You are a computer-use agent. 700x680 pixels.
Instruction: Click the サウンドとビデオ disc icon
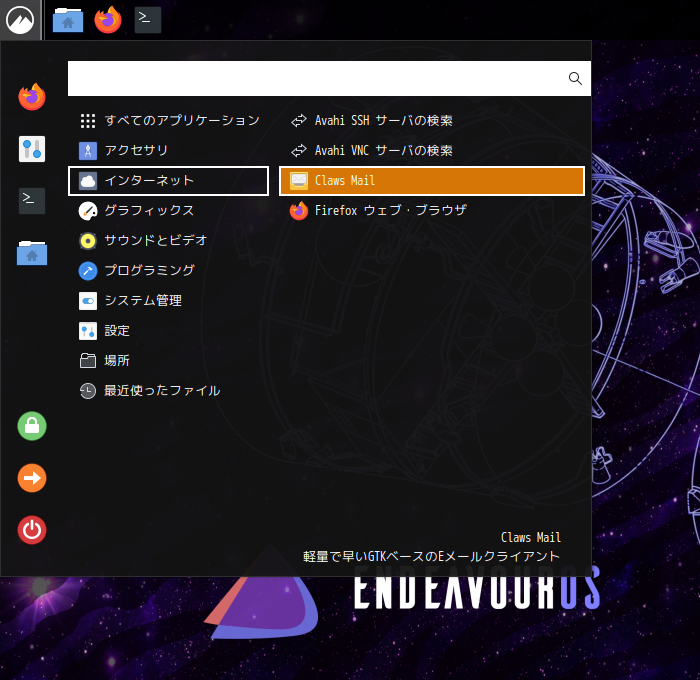(x=88, y=241)
